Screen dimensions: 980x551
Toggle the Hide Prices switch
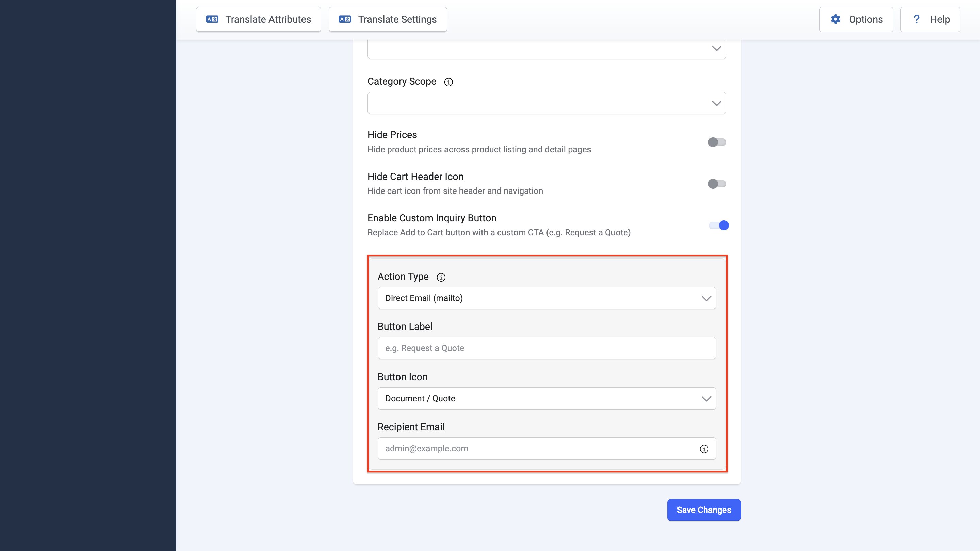tap(717, 142)
